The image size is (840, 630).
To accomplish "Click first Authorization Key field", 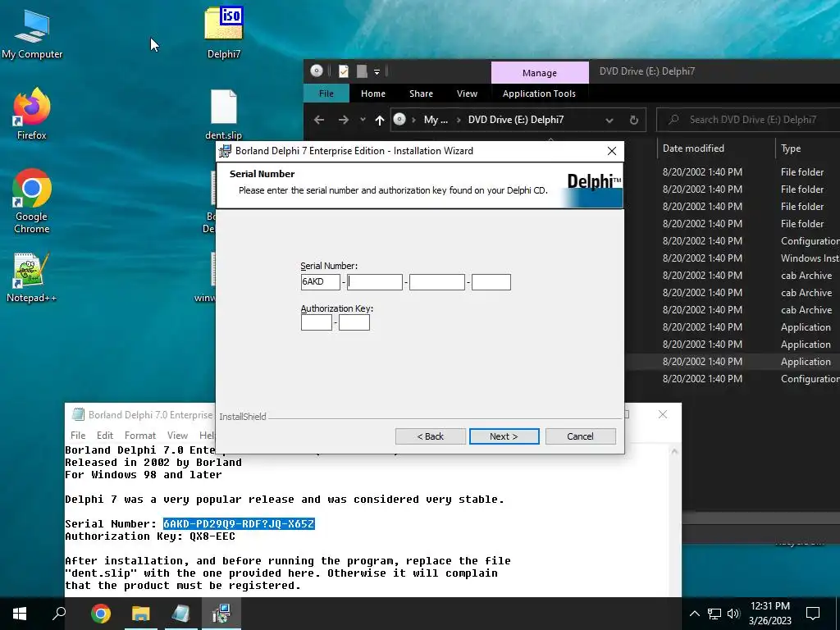I will tap(316, 322).
